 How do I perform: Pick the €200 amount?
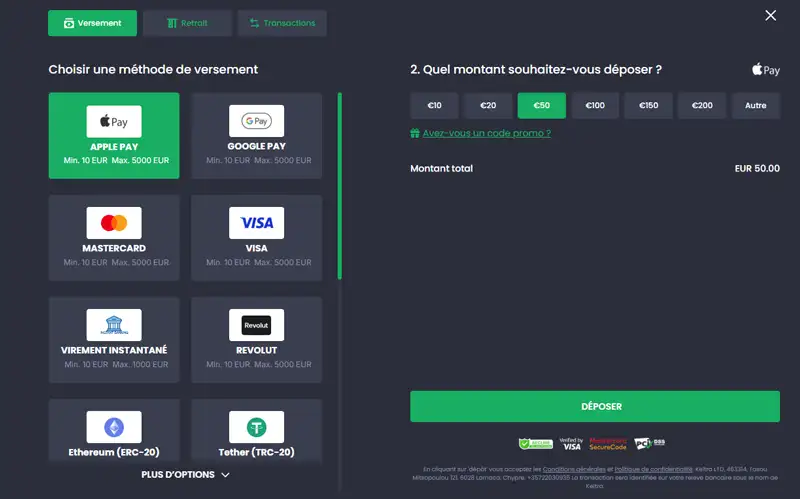tap(703, 106)
